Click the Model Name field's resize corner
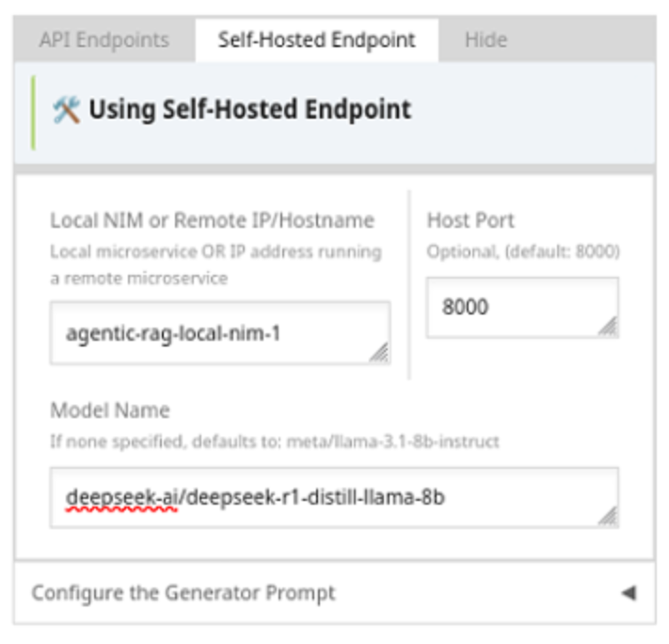This screenshot has height=644, width=669. pos(608,516)
